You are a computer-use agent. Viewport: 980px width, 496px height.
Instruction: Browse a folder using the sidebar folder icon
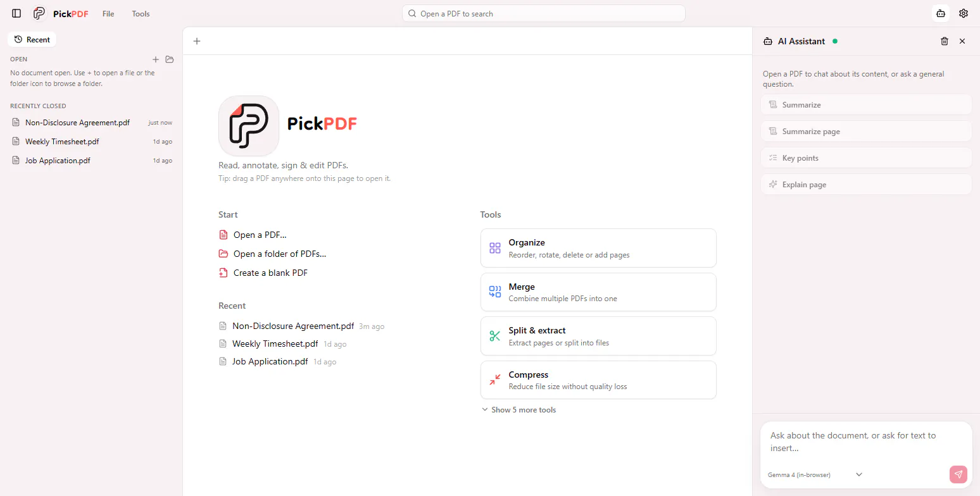[x=170, y=59]
